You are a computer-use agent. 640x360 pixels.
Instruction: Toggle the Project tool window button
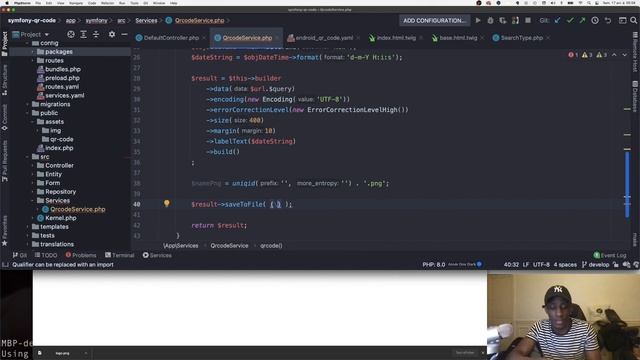(x=4, y=44)
